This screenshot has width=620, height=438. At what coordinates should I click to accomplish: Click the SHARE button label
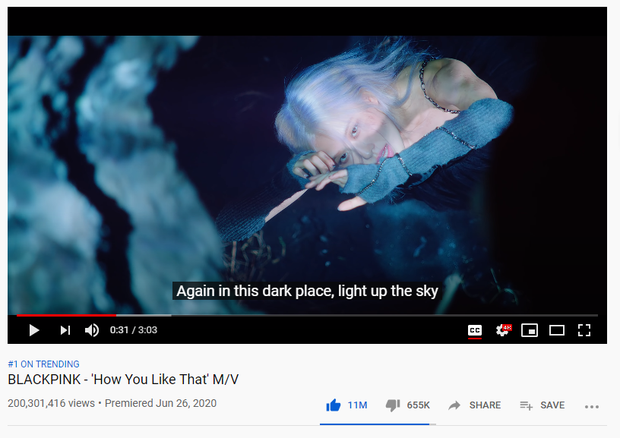485,405
